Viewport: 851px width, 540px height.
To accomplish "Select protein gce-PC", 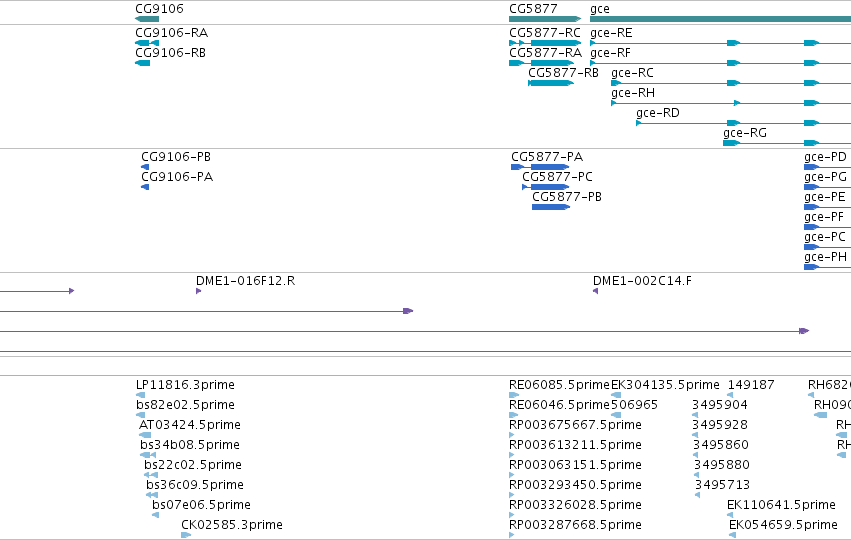I will (828, 247).
